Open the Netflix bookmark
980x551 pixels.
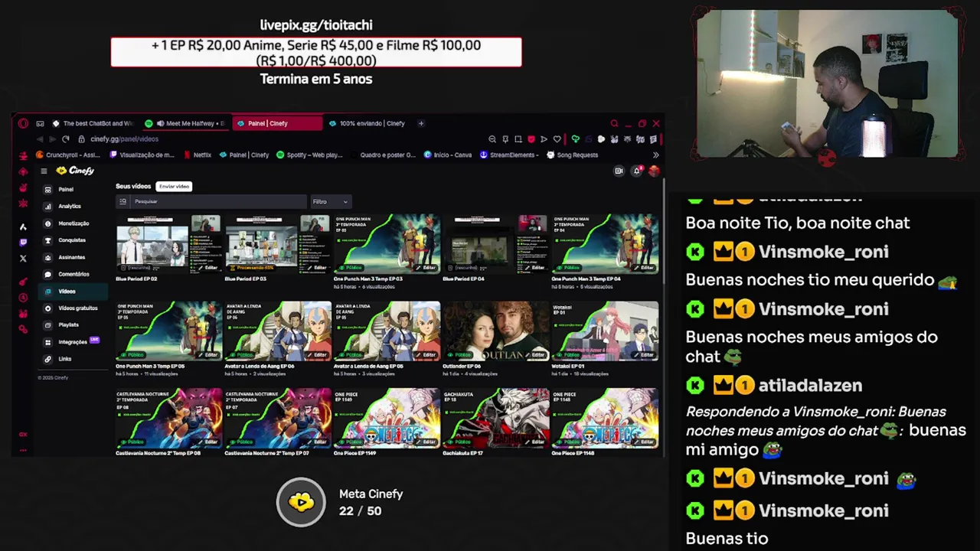[198, 155]
